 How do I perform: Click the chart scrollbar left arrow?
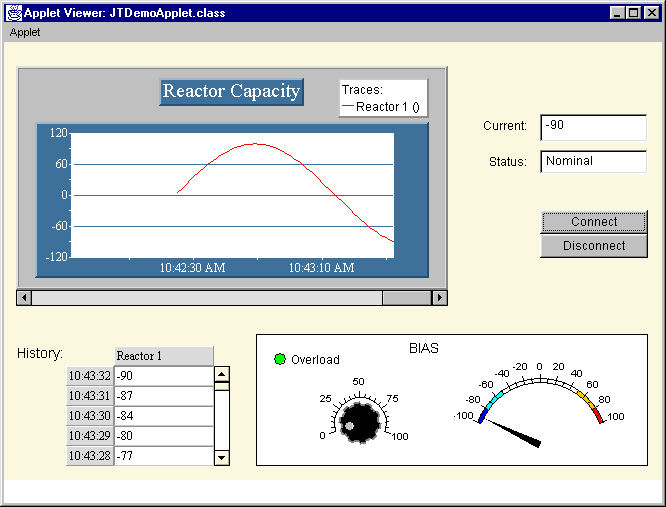tap(24, 298)
